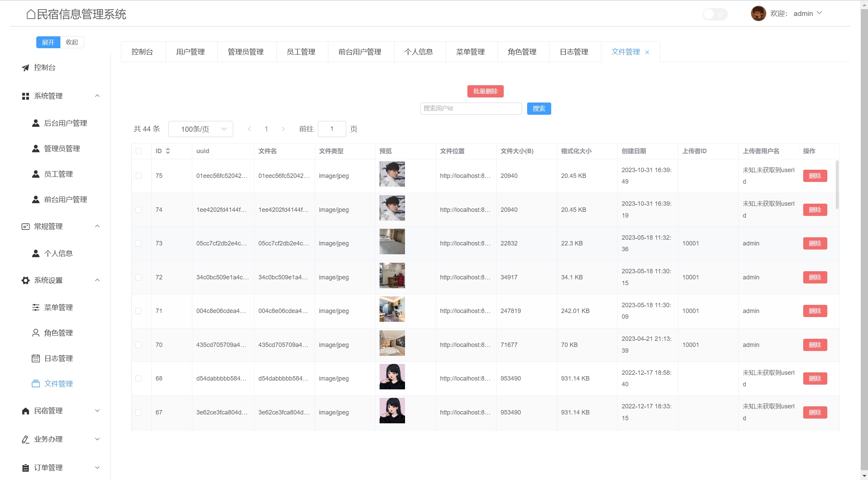Check the select-all checkbox in table header
The width and height of the screenshot is (868, 480).
coord(139,151)
